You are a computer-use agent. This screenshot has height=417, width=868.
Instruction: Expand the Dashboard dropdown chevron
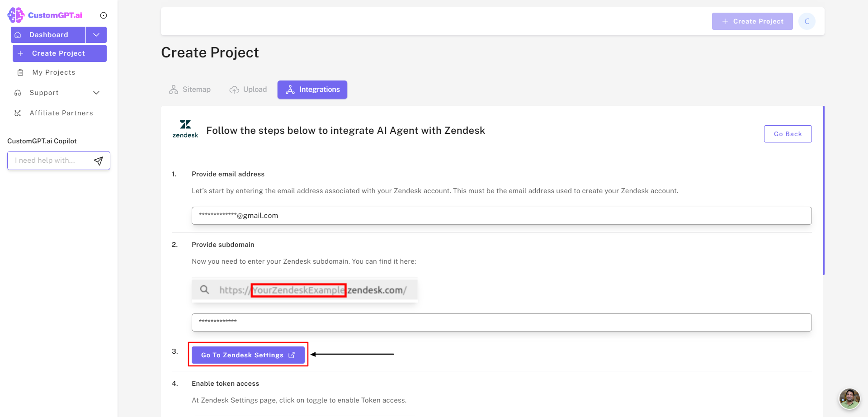tap(96, 35)
